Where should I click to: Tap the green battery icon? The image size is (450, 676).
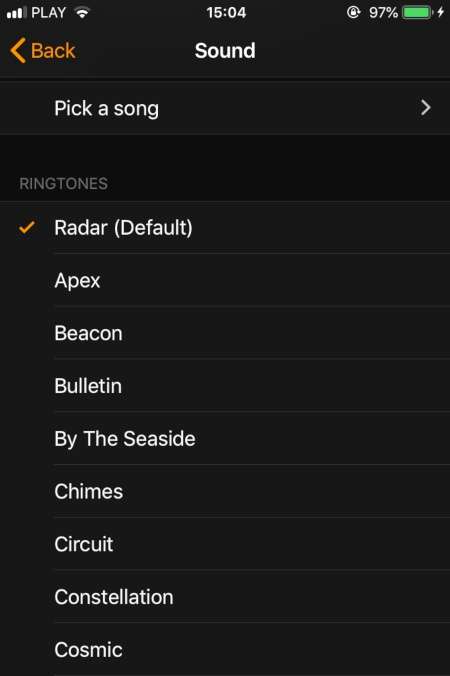[x=417, y=13]
